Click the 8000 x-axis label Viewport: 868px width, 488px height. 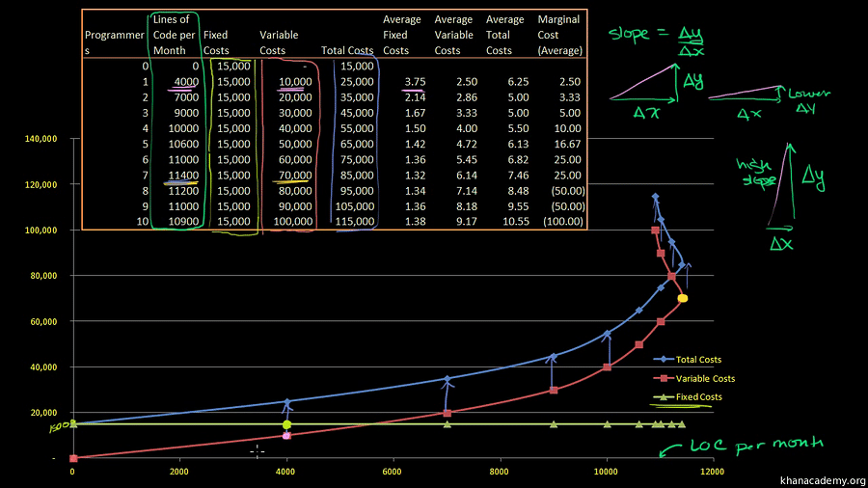499,472
